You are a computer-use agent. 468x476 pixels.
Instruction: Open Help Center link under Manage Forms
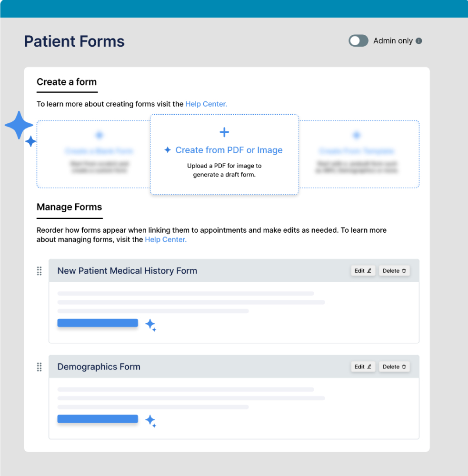(166, 239)
